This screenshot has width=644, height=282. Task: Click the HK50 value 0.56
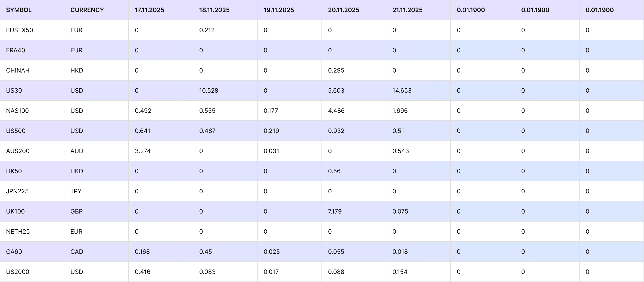(334, 171)
